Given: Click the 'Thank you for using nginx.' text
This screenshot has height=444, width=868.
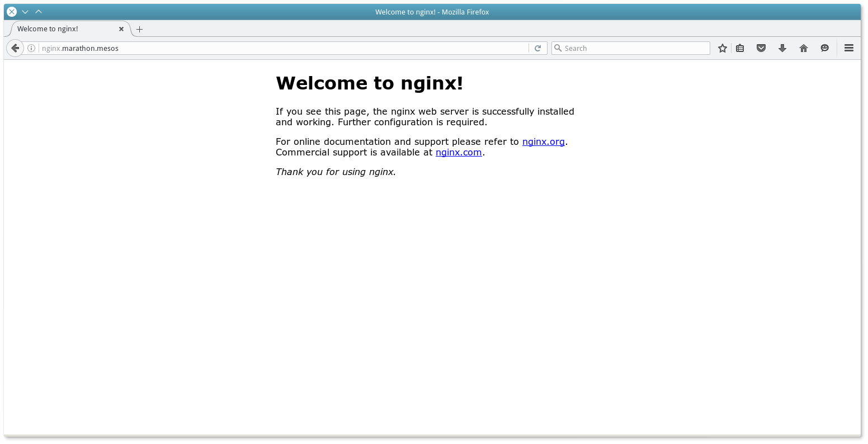Looking at the screenshot, I should pos(336,172).
